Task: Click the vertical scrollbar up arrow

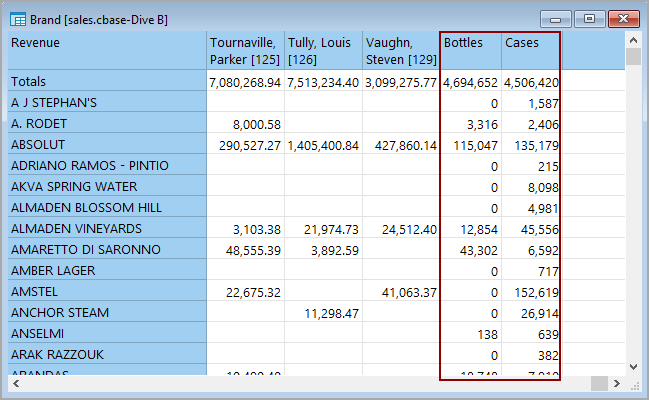Action: [632, 39]
